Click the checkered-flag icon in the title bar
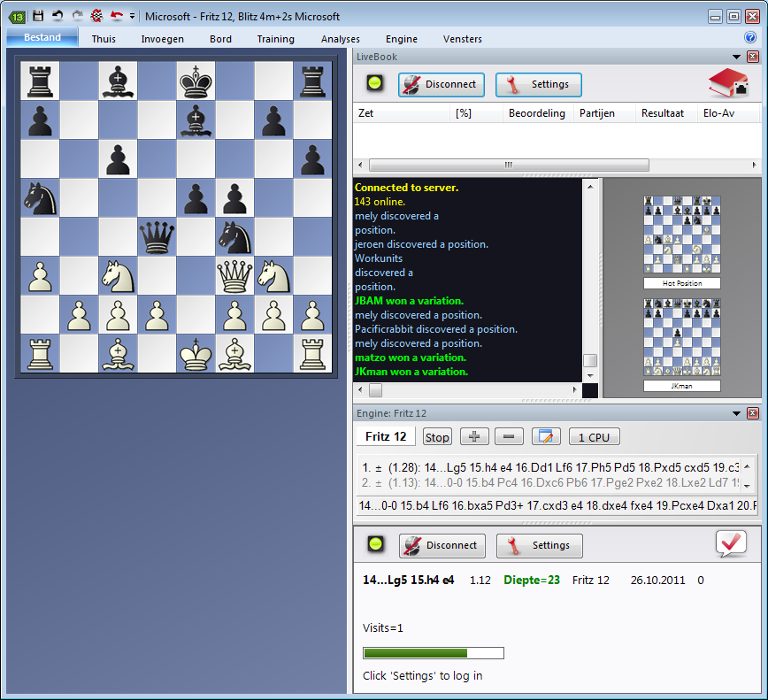Viewport: 768px width, 700px height. 96,16
